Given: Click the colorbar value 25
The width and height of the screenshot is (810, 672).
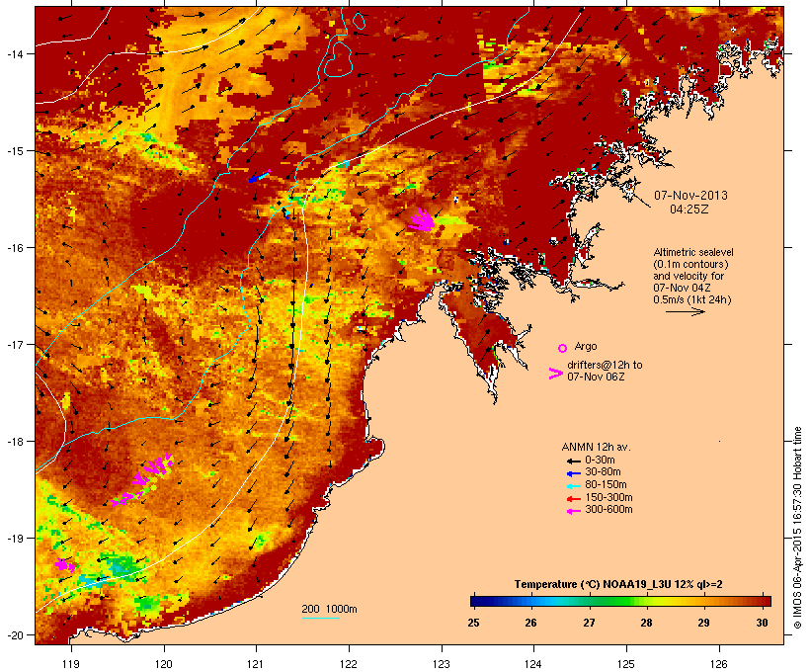Looking at the screenshot, I should [474, 623].
